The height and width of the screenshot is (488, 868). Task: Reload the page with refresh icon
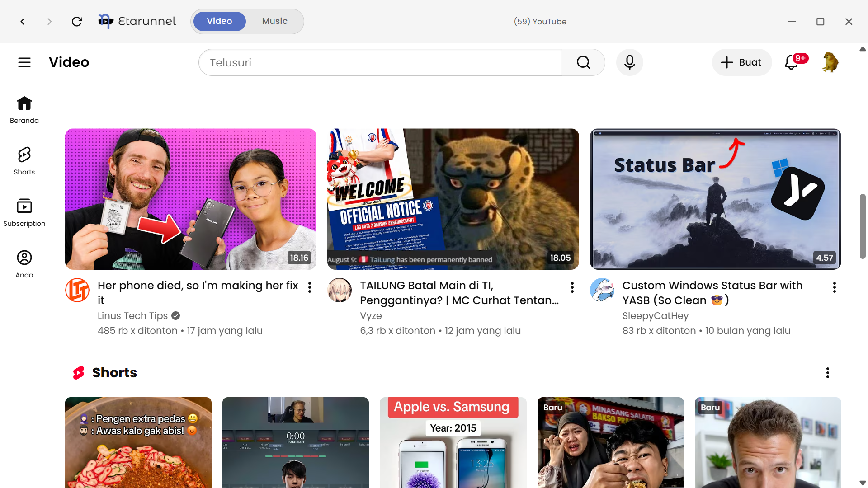[x=77, y=22]
